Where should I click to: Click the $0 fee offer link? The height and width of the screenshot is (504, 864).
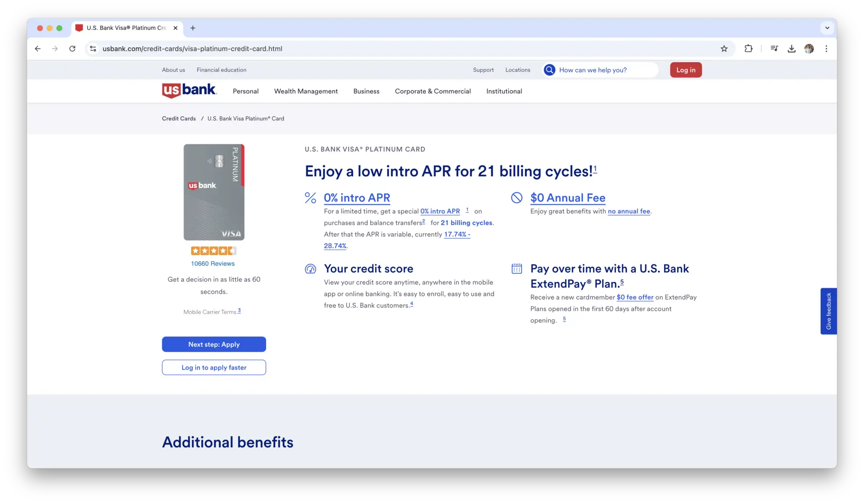click(x=635, y=297)
